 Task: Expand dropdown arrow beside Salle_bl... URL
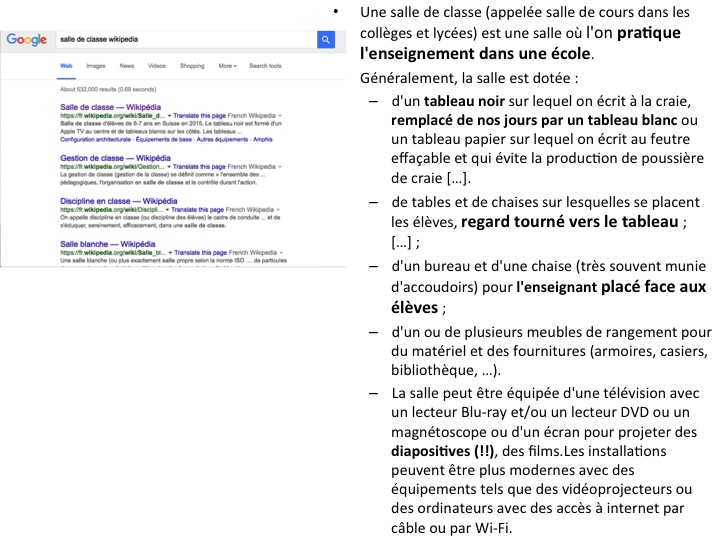[x=170, y=253]
